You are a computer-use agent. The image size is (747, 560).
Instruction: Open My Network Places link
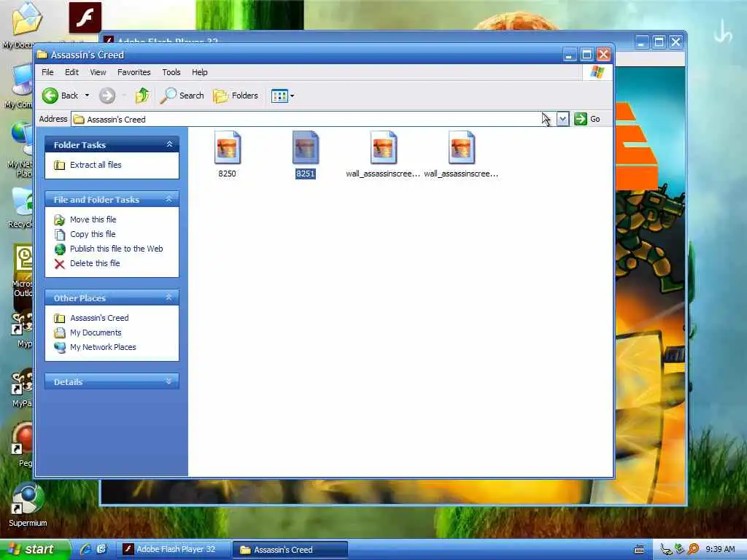coord(103,347)
